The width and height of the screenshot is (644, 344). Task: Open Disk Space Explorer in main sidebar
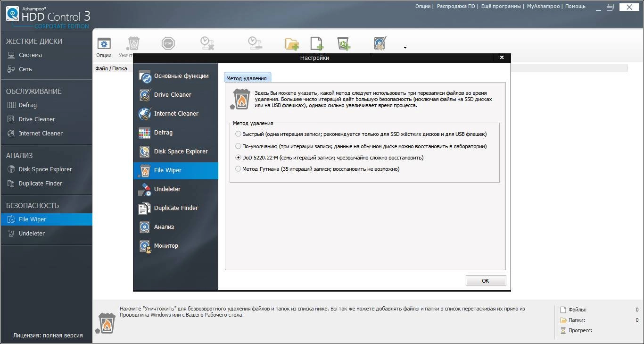pyautogui.click(x=46, y=169)
